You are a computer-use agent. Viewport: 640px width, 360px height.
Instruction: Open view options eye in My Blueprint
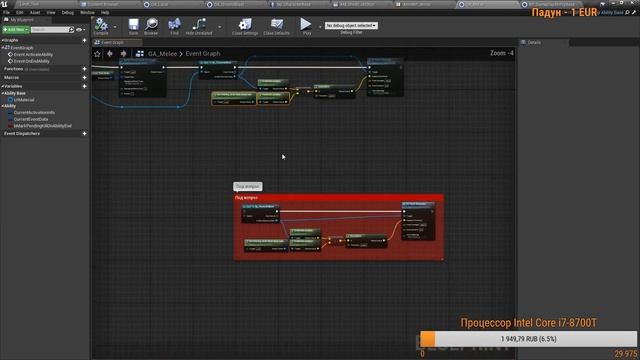[x=80, y=30]
